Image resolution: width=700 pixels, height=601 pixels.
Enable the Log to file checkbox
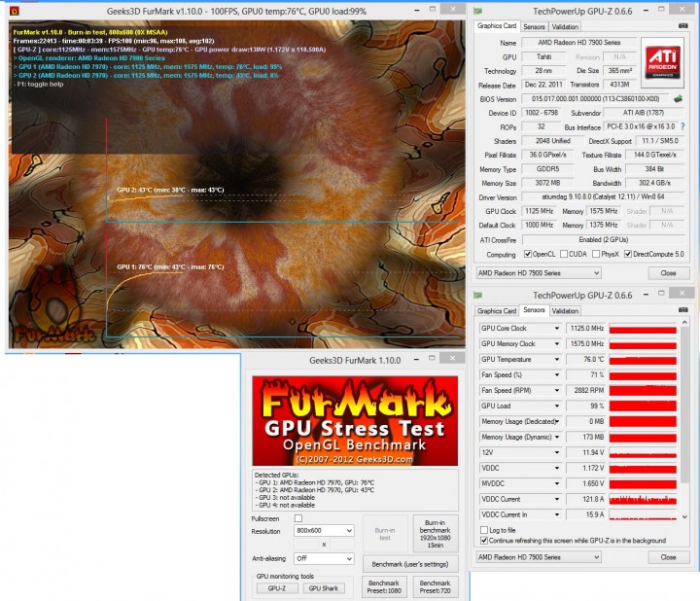pyautogui.click(x=484, y=530)
